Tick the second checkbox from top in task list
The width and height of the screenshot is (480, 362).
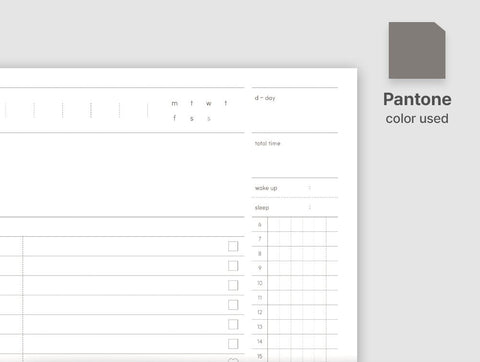pos(233,266)
